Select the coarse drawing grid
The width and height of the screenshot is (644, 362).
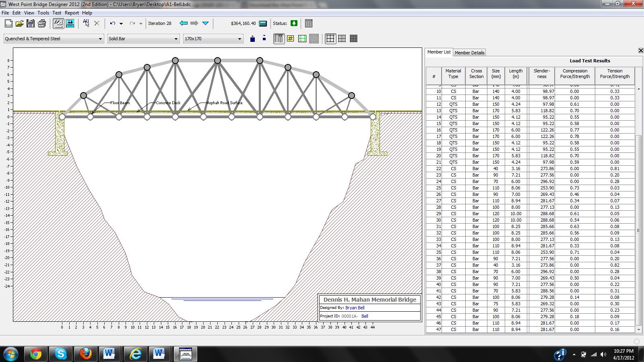pos(330,39)
